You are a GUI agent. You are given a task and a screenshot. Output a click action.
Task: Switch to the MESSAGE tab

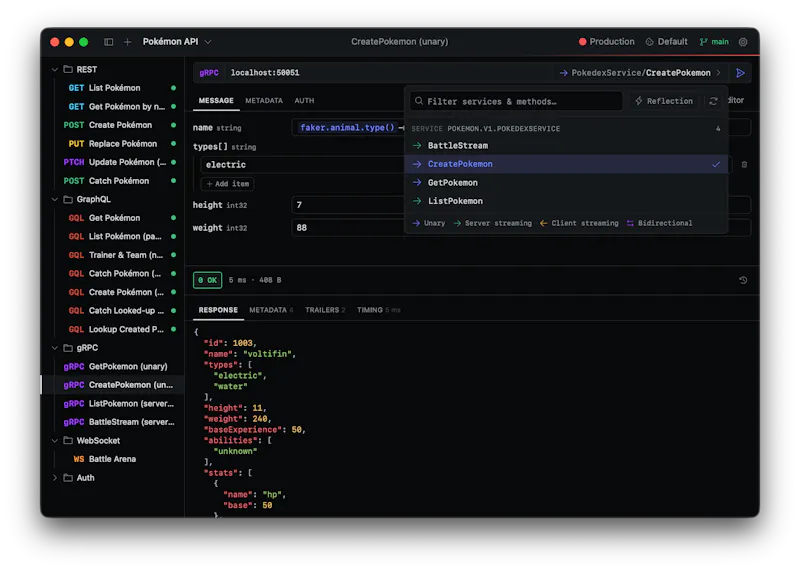pos(216,101)
